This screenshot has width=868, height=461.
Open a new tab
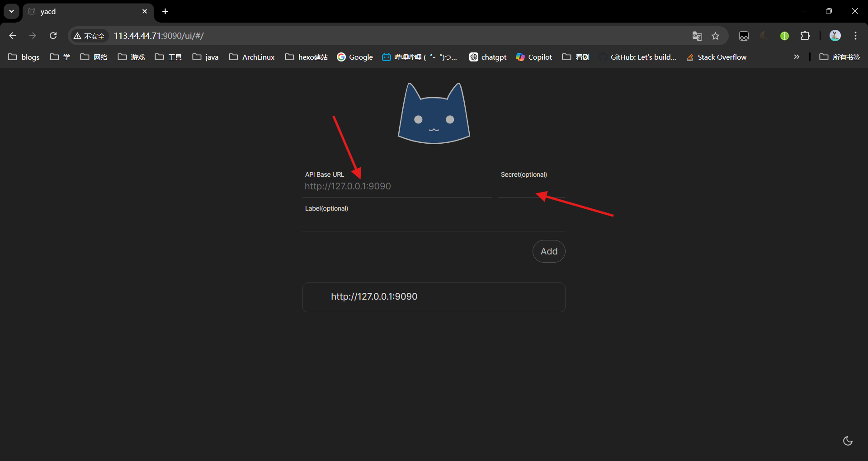pyautogui.click(x=165, y=11)
